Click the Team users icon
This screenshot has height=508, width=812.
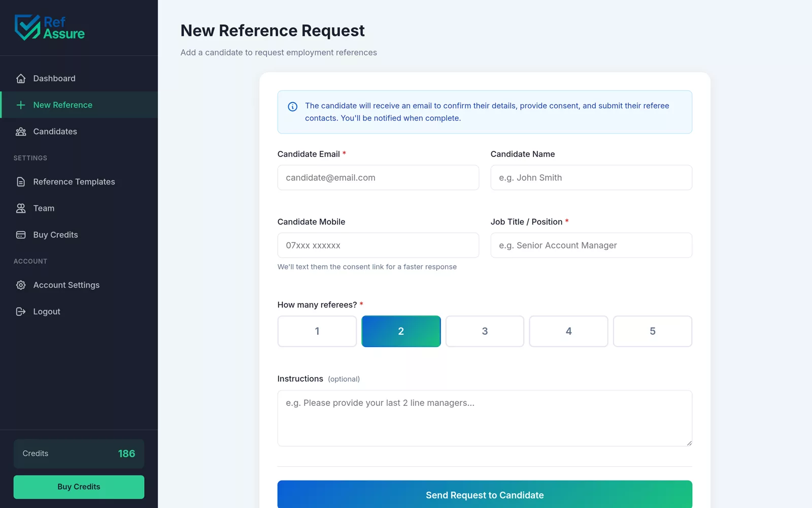pos(21,208)
